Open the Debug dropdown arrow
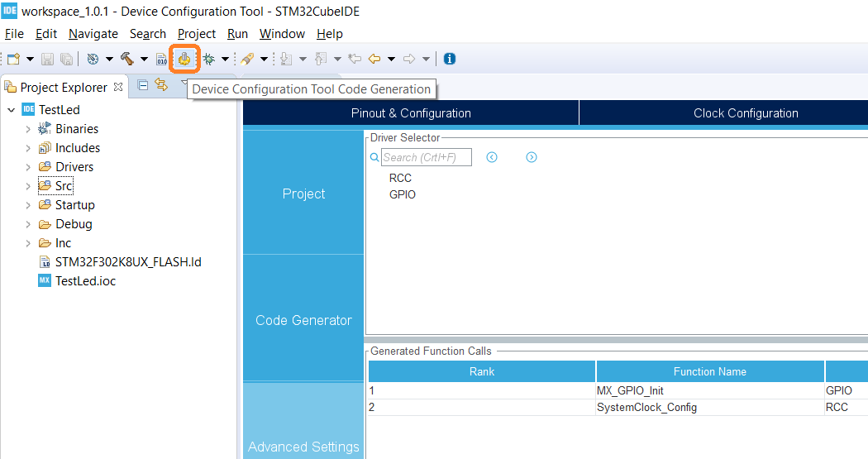The image size is (868, 459). pyautogui.click(x=225, y=59)
